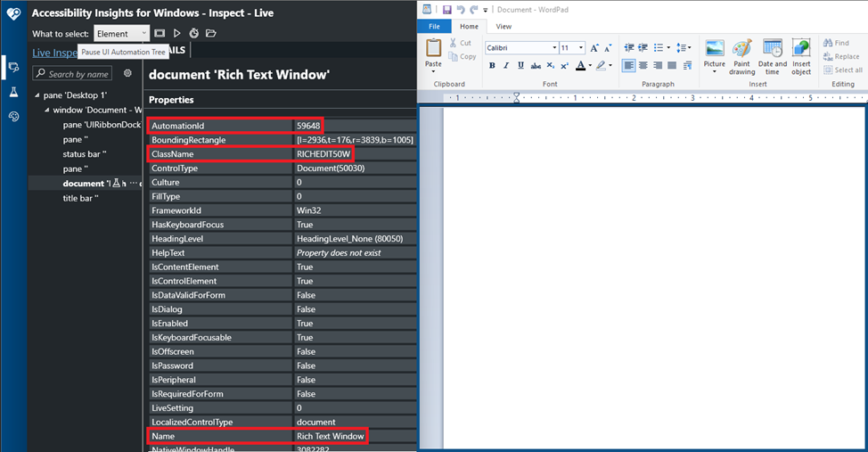Toggle italic formatting in WordPad

[506, 66]
